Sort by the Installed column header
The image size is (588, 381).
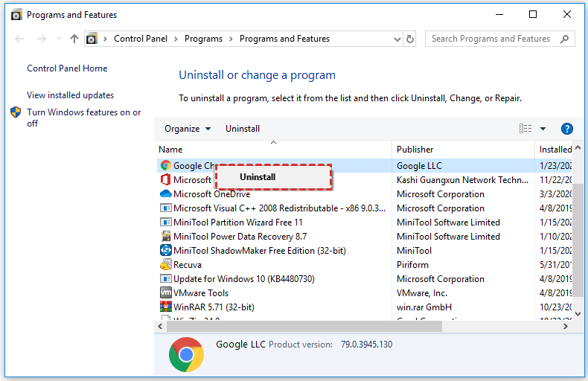(x=555, y=150)
